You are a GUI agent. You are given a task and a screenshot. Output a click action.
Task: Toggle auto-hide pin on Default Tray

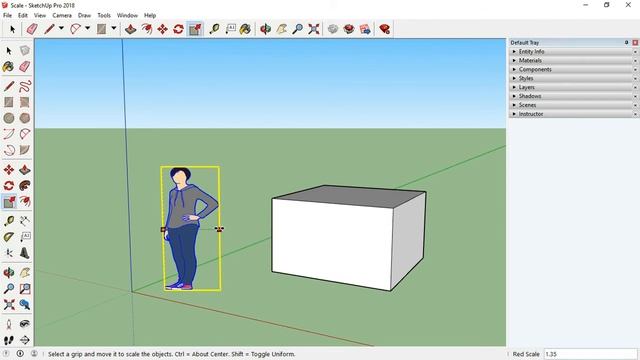(x=627, y=42)
